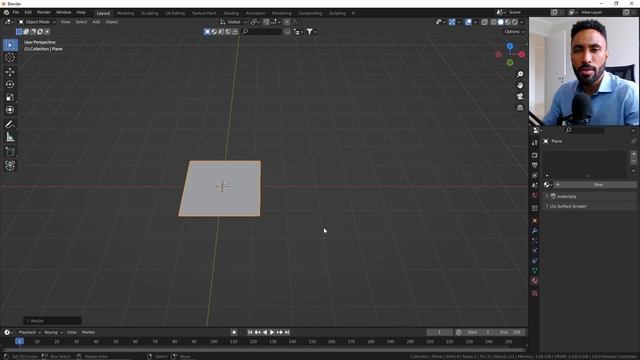Click the New material button
Screen dimensions: 640x360
coord(595,185)
